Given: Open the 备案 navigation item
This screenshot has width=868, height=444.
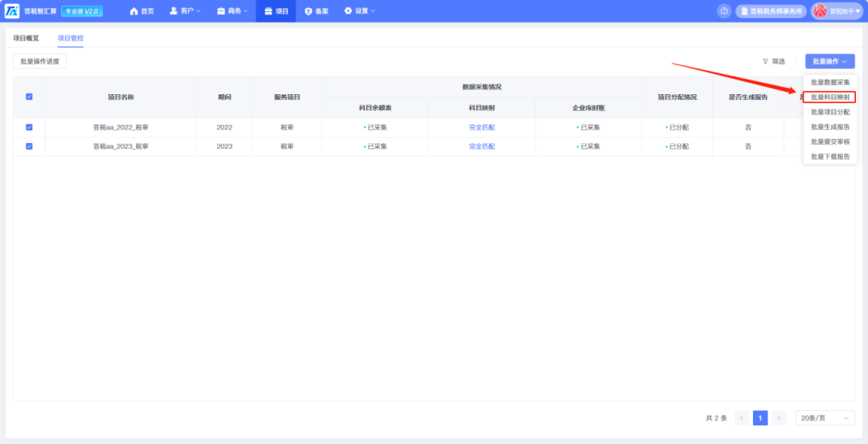Looking at the screenshot, I should [x=316, y=11].
